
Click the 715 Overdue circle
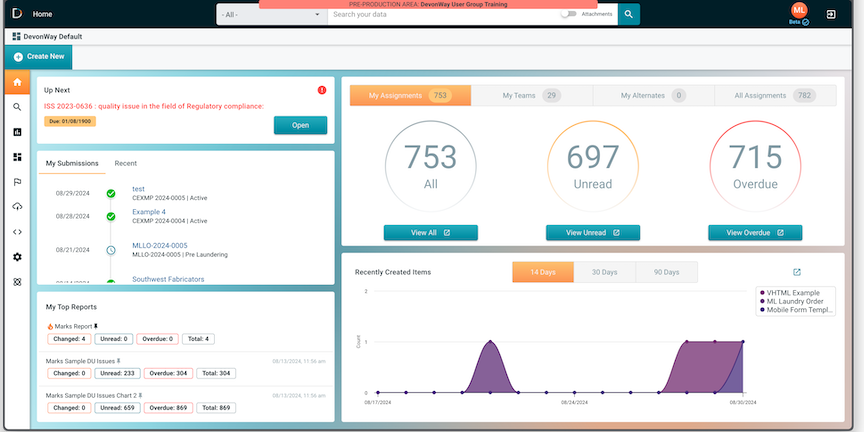pos(755,166)
